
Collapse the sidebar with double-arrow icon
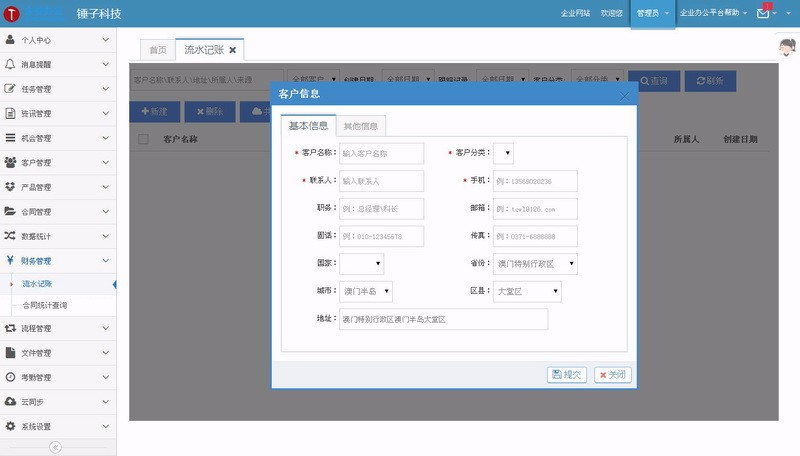coord(56,447)
